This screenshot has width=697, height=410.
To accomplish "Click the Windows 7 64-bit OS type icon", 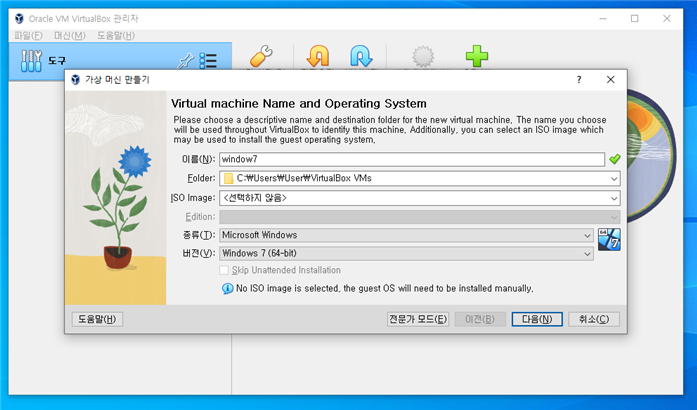I will click(x=609, y=240).
